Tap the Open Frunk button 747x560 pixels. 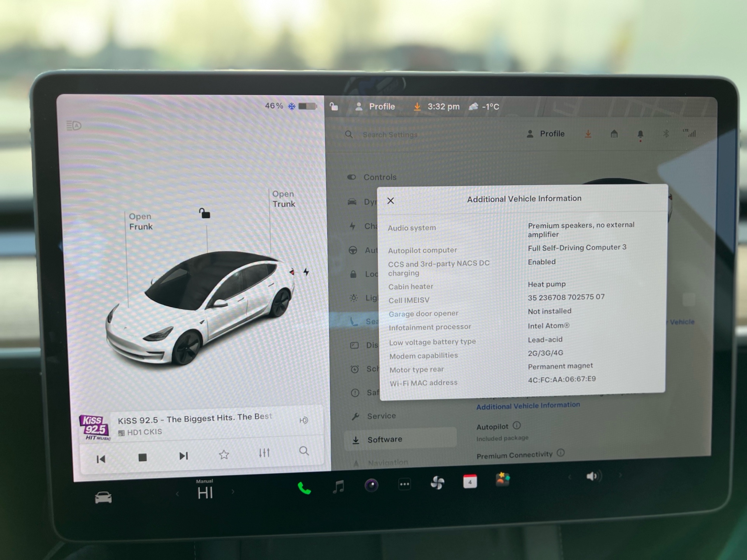pyautogui.click(x=140, y=221)
